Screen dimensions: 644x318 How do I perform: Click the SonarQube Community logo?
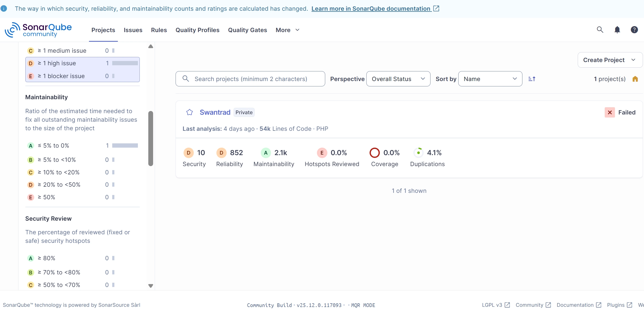38,30
